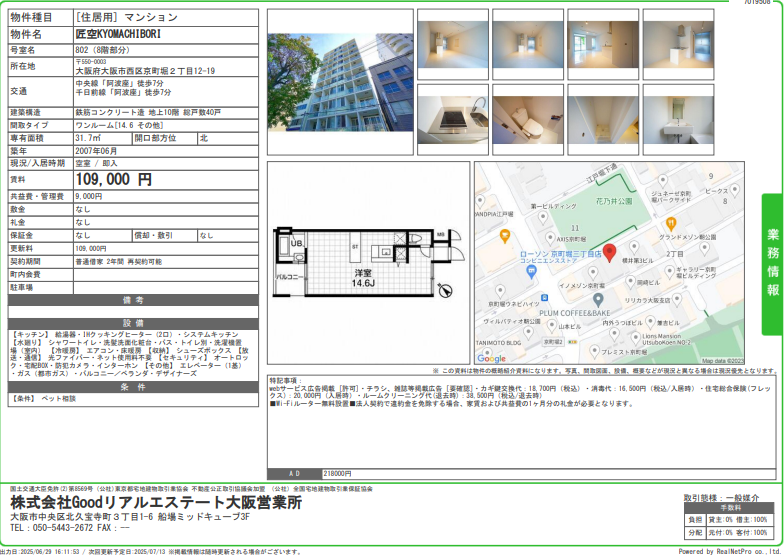The height and width of the screenshot is (555, 784).
Task: Click the 花乃井公園 park label on the map
Action: point(614,200)
